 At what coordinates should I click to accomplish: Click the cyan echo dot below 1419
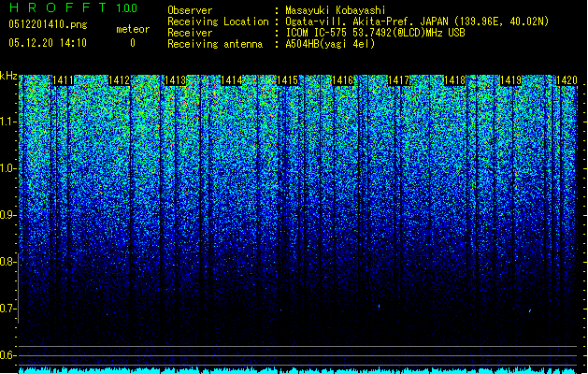(x=530, y=311)
